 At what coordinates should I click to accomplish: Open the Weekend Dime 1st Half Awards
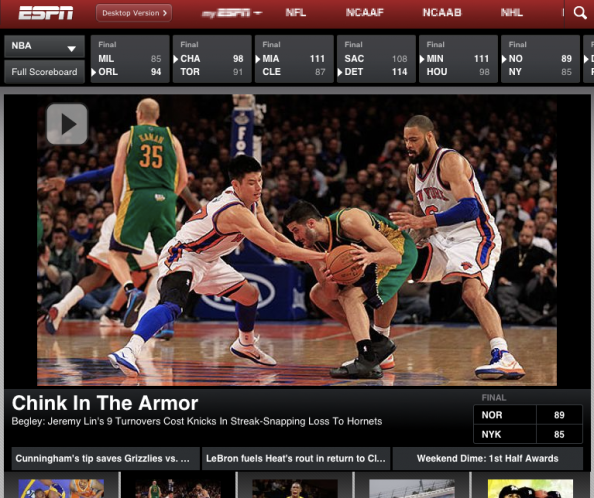click(x=488, y=459)
